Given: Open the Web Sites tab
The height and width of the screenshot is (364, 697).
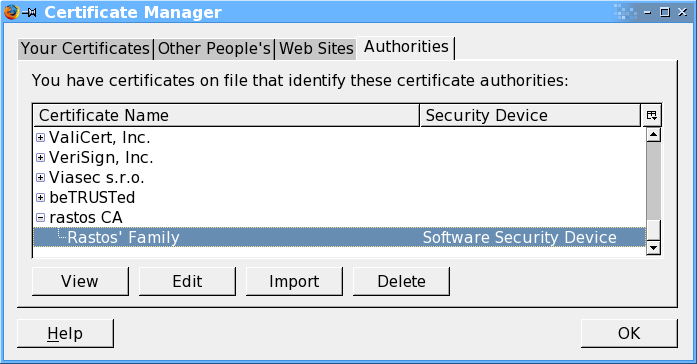Looking at the screenshot, I should point(316,48).
